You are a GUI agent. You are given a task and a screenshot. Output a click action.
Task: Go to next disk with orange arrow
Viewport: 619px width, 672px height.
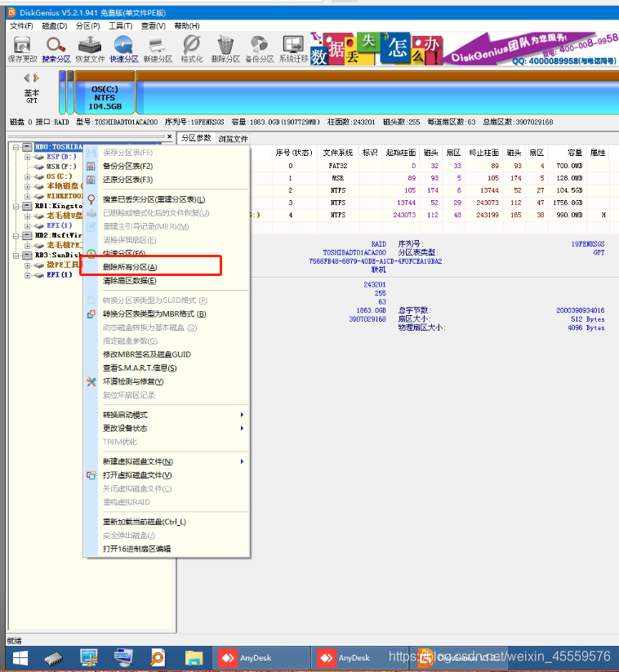point(36,78)
